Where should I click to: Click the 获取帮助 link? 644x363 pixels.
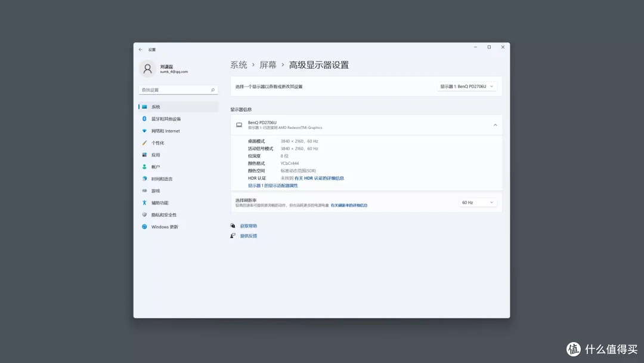tap(249, 226)
